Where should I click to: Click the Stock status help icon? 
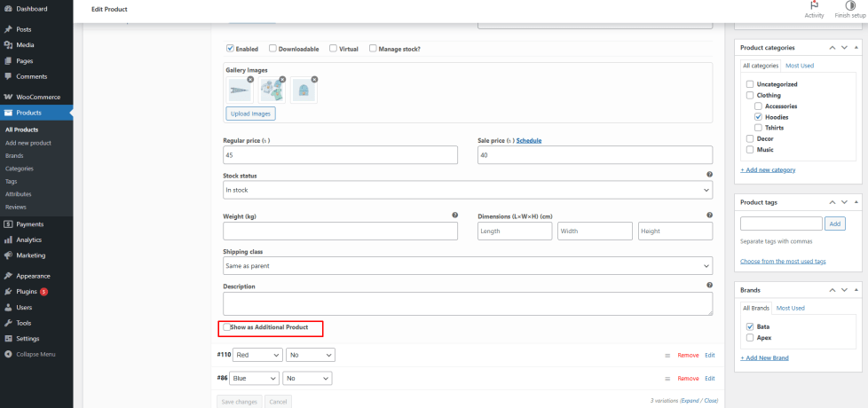tap(709, 176)
